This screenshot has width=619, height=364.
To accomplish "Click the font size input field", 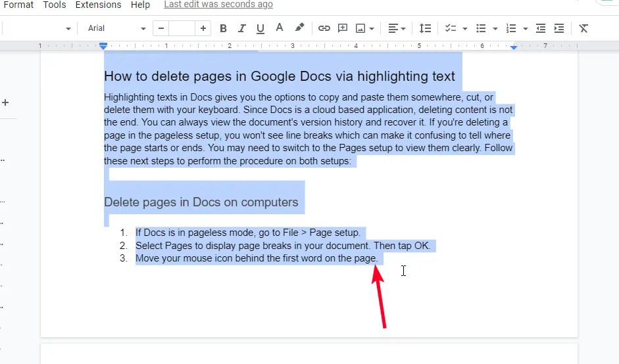I will 182,28.
